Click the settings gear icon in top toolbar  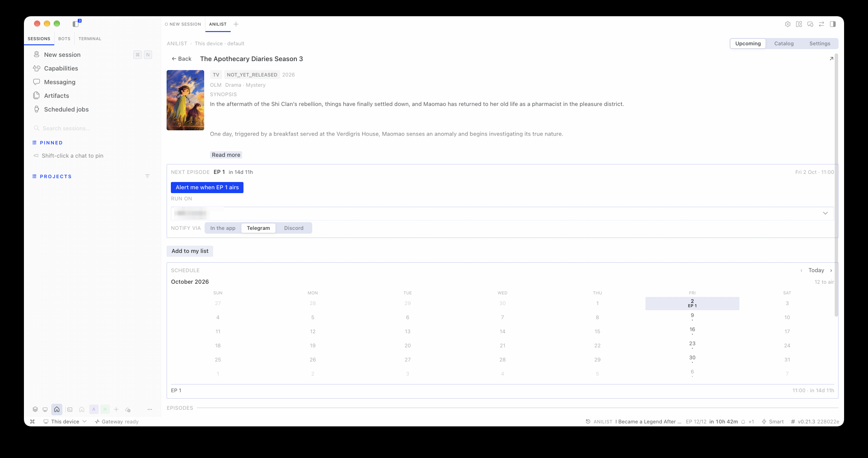(x=788, y=24)
